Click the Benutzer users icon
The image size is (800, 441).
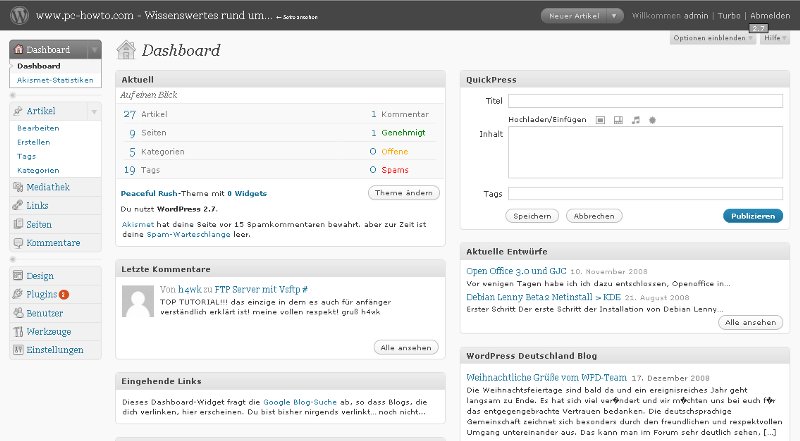(x=18, y=313)
